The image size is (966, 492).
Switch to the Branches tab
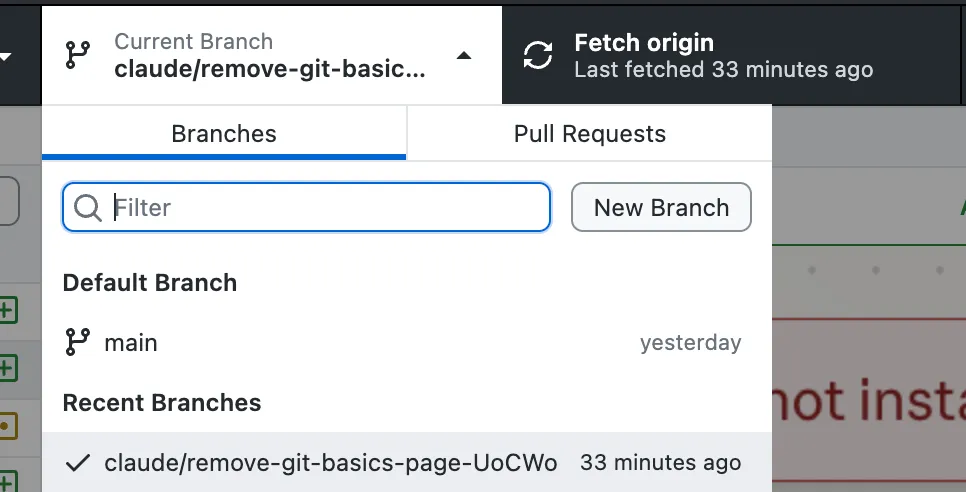(224, 134)
